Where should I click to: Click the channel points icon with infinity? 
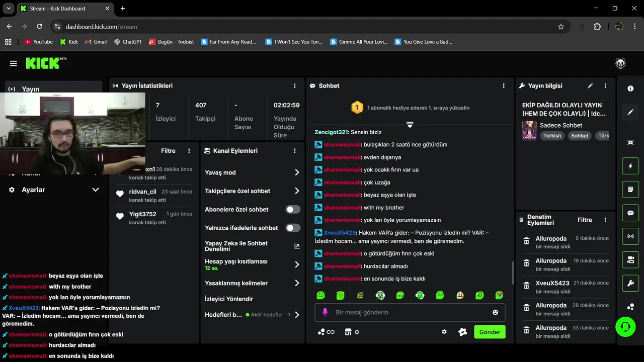[326, 332]
